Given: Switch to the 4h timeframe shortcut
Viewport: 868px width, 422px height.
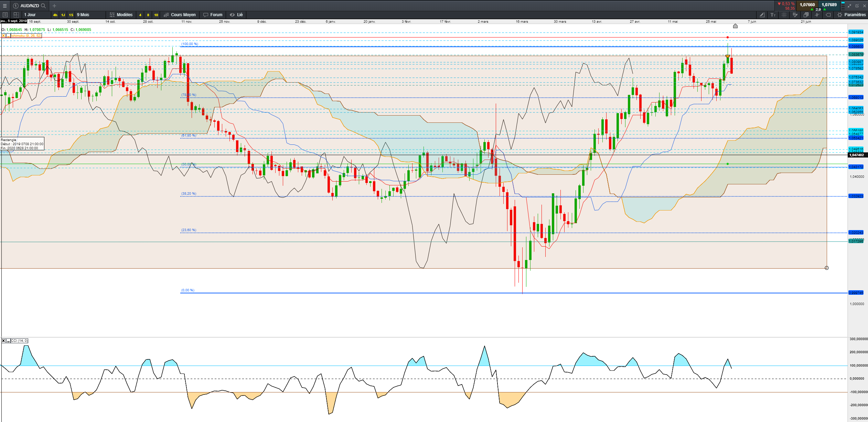Looking at the screenshot, I should tap(55, 15).
